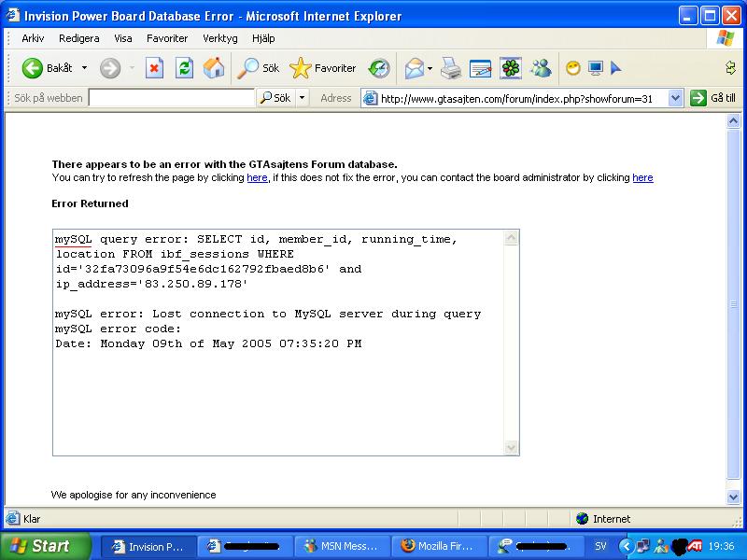The image size is (747, 560).
Task: Click the printer icon in toolbar
Action: pos(450,68)
